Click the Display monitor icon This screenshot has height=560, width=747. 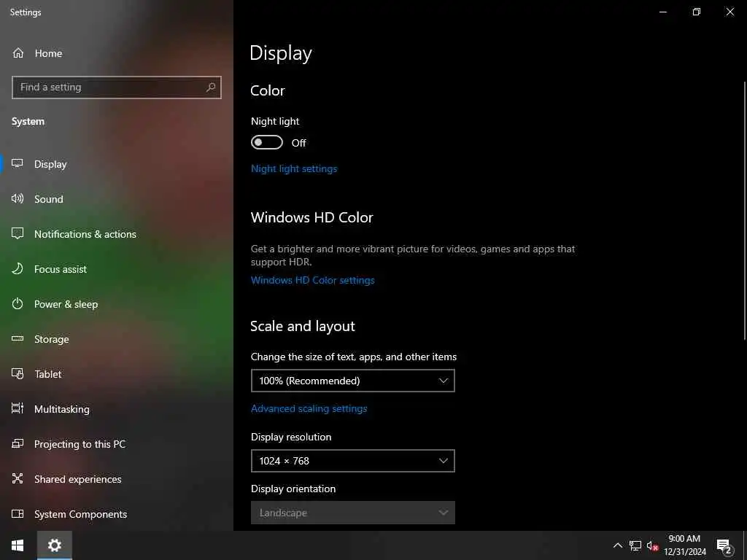click(x=18, y=164)
